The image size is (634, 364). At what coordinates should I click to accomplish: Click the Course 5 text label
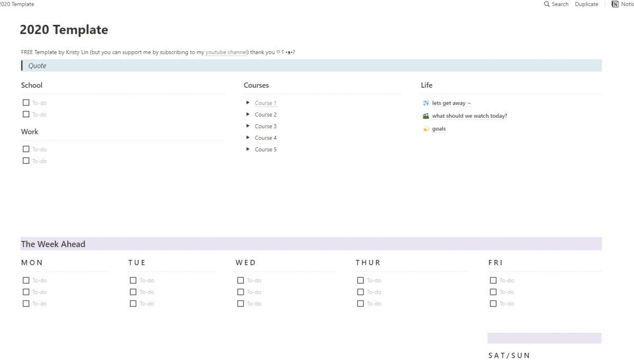266,150
